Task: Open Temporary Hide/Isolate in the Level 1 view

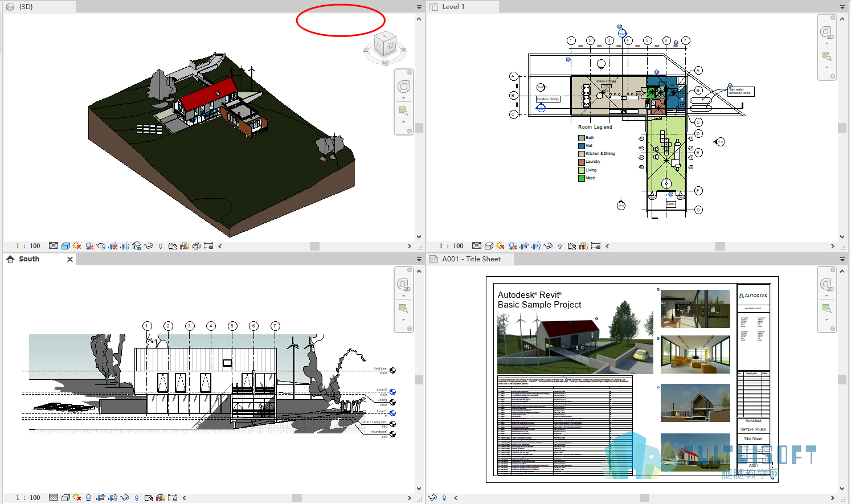Action: click(548, 246)
